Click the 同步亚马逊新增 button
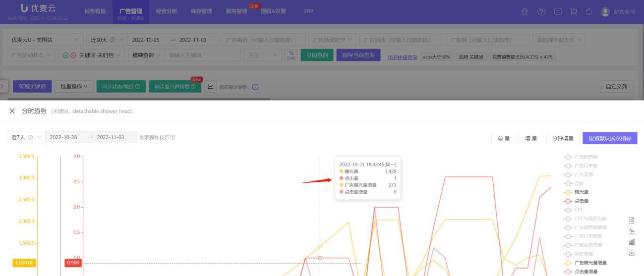This screenshot has width=644, height=276. click(175, 87)
